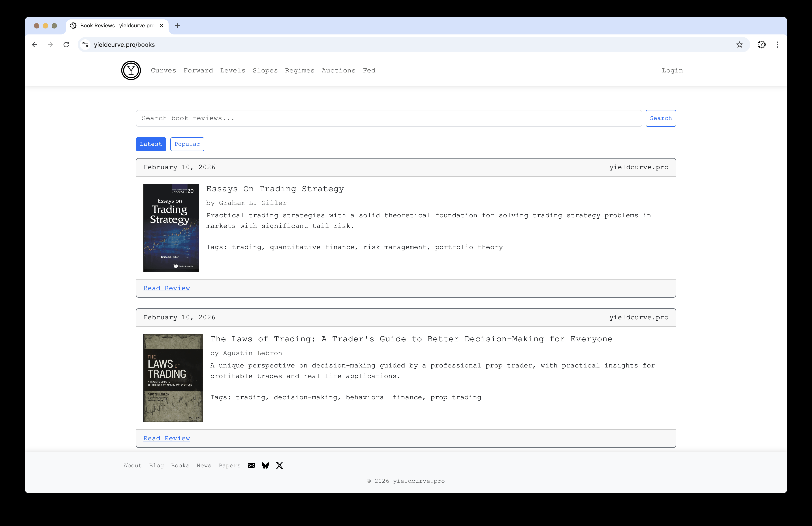Open the Curves navigation item
The width and height of the screenshot is (812, 526).
tap(164, 70)
